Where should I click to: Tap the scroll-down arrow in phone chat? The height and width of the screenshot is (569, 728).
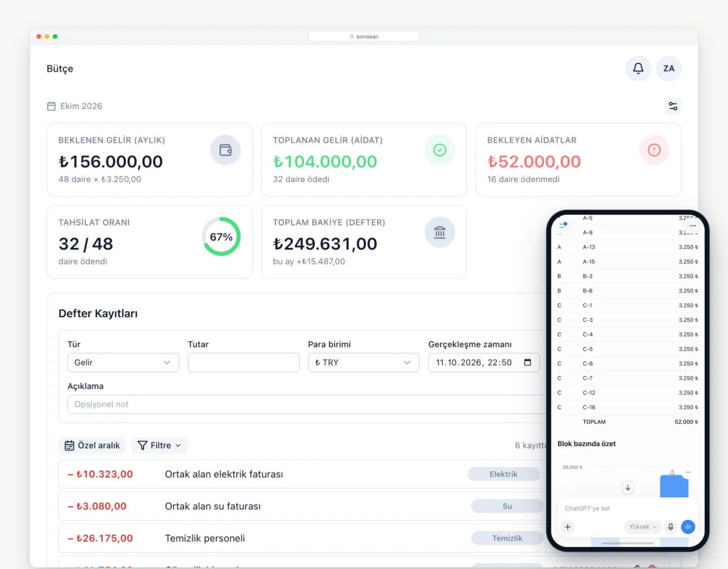pyautogui.click(x=628, y=488)
